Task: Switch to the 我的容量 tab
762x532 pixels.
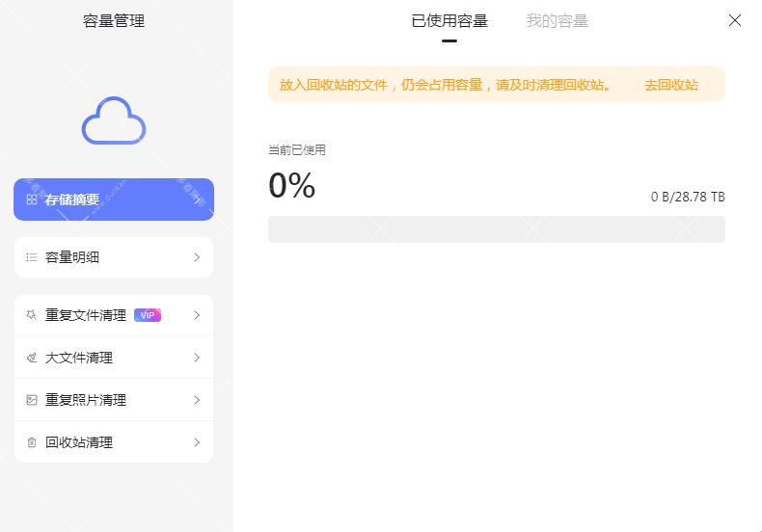Action: 558,21
